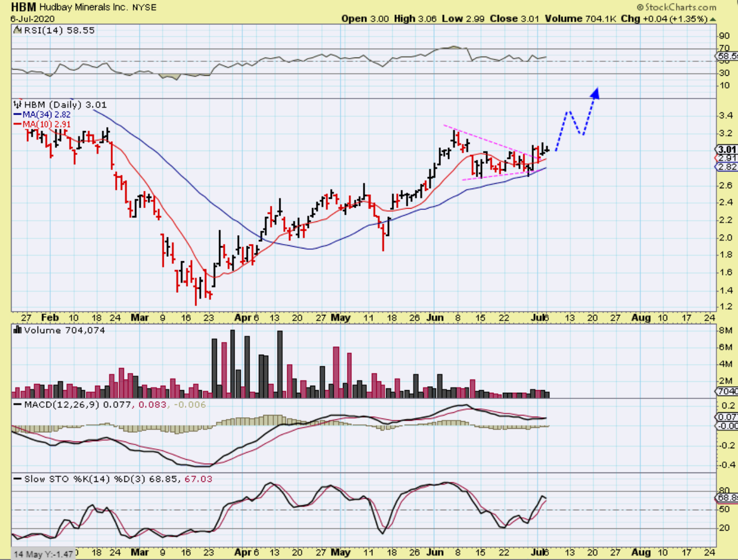Click the 2.91 MA(10) axis price tag

pyautogui.click(x=727, y=158)
